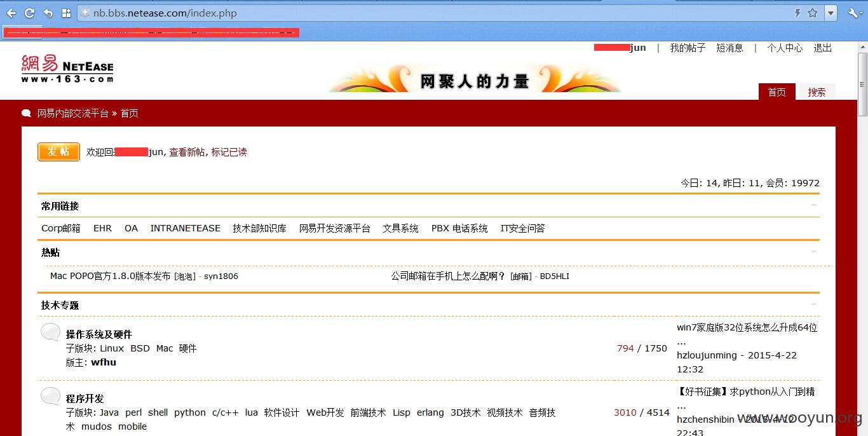Open the 操作系统及硬件 forum
Image resolution: width=868 pixels, height=436 pixels.
99,334
